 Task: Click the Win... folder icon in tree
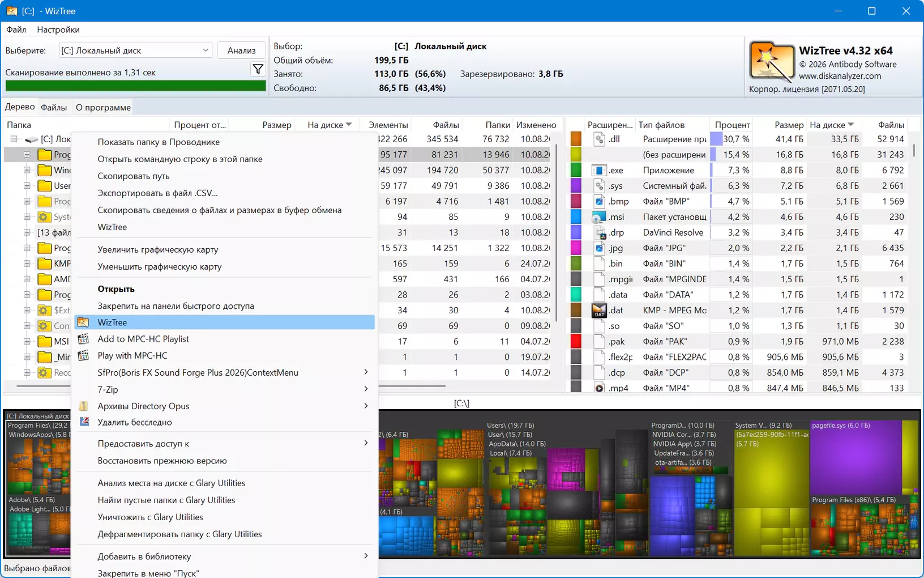[x=45, y=170]
